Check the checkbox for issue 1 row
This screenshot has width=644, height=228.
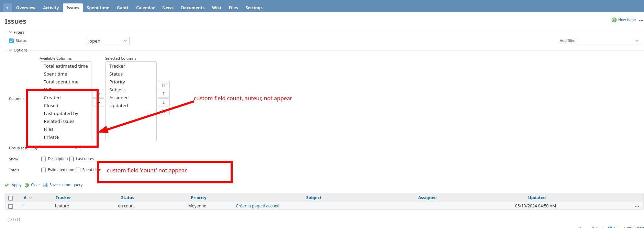pos(11,206)
